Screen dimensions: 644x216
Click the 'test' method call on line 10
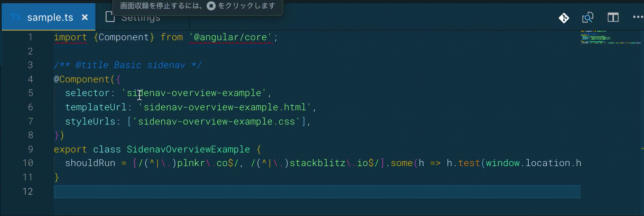pyautogui.click(x=469, y=163)
